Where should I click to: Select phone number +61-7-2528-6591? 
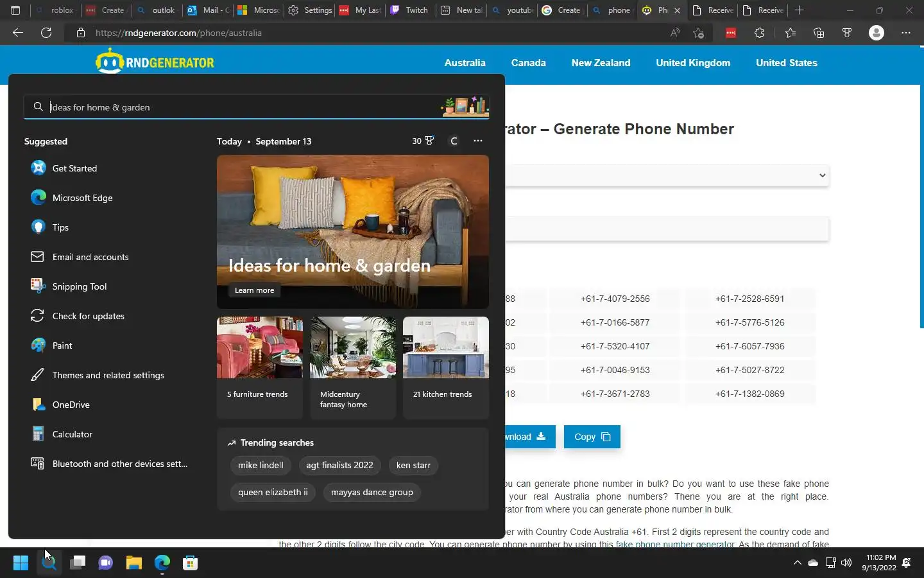pyautogui.click(x=749, y=299)
